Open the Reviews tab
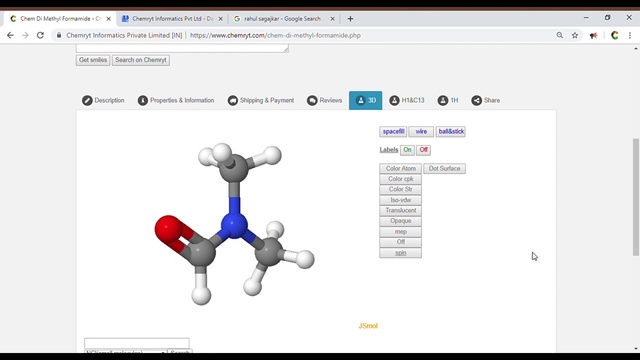640x360 pixels. click(324, 100)
